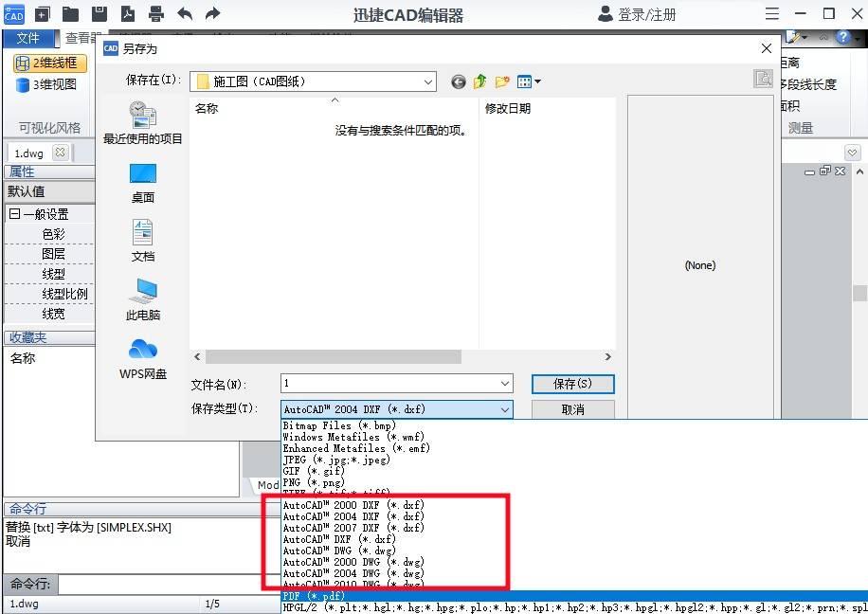
Task: Collapse the 一般设置 properties group
Action: [x=15, y=214]
